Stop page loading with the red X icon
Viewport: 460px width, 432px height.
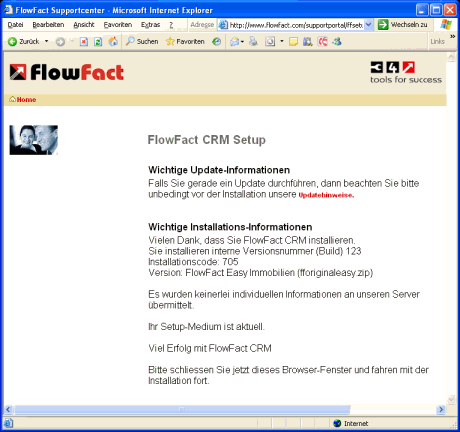pos(84,42)
